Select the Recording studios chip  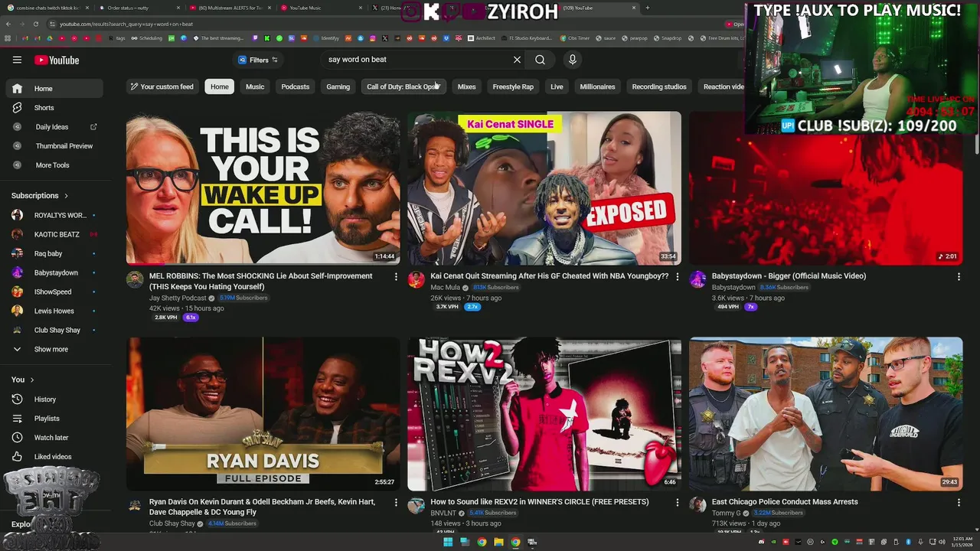(659, 86)
